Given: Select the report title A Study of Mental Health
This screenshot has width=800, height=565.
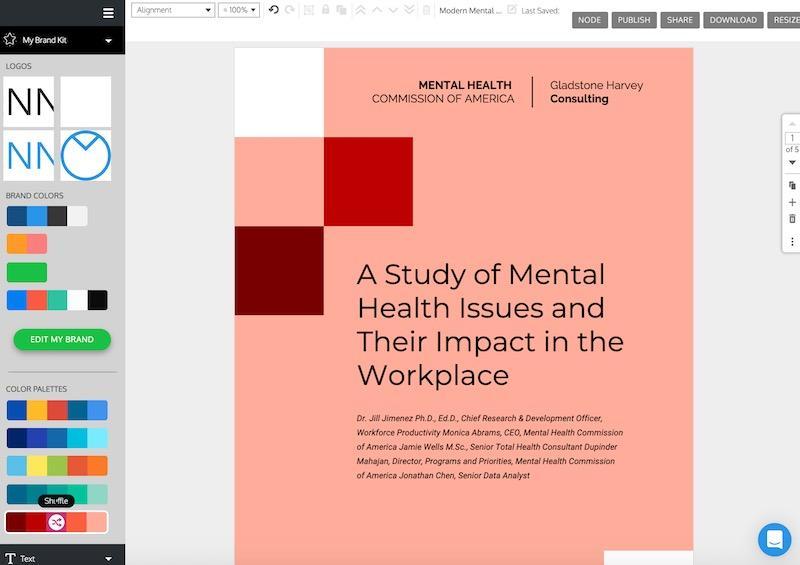Looking at the screenshot, I should pyautogui.click(x=490, y=325).
